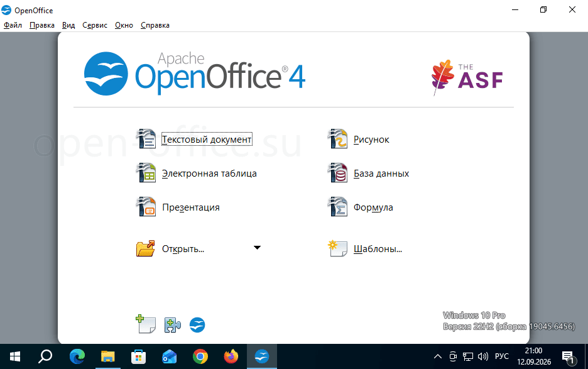Show hidden system tray icons
588x369 pixels.
(438, 356)
